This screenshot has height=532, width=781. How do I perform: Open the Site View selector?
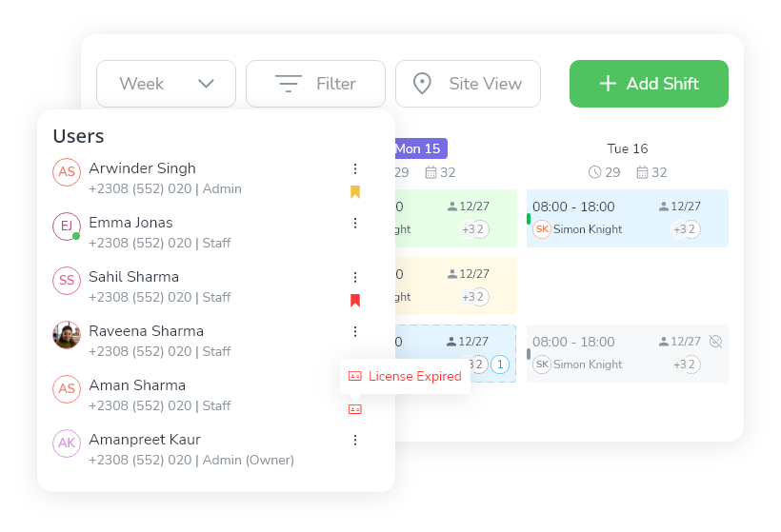coord(468,84)
